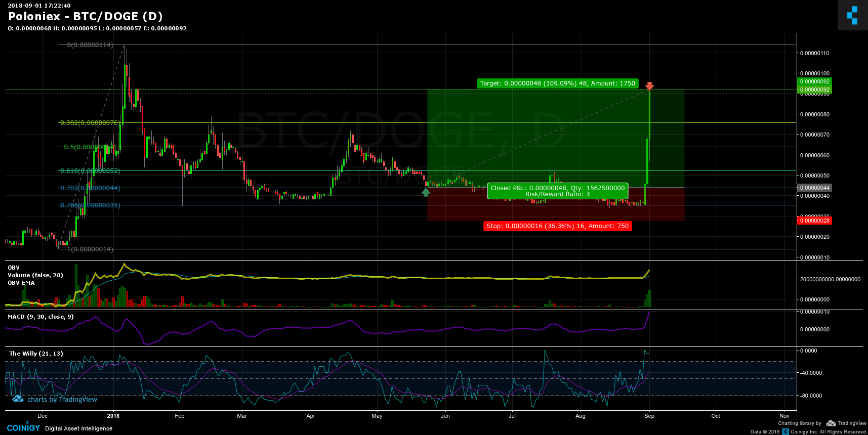Open 'Charting library by TradingView' attribution link
The width and height of the screenshot is (868, 435).
[x=822, y=423]
